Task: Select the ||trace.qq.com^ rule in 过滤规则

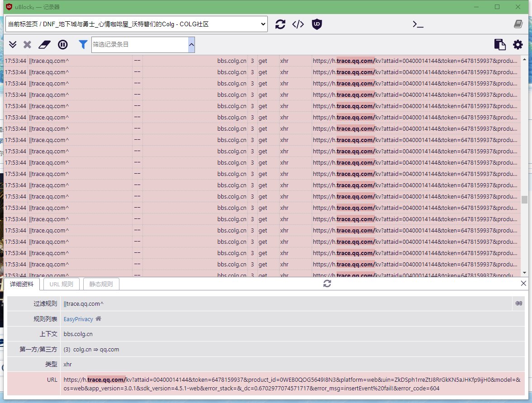Action: tap(83, 303)
